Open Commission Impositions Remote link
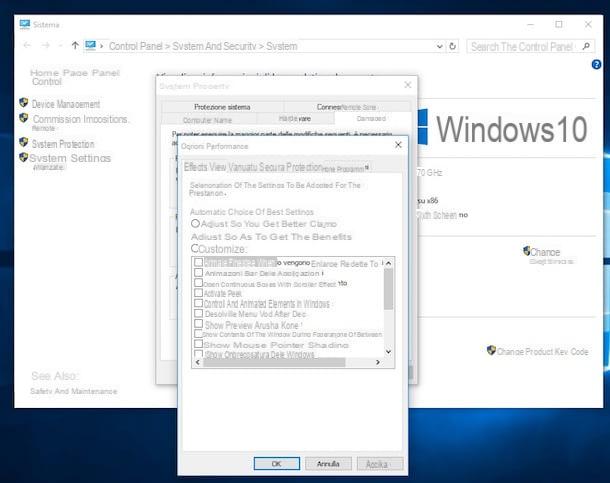 tap(80, 122)
